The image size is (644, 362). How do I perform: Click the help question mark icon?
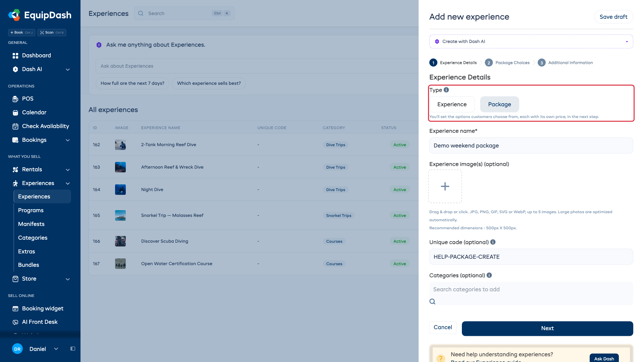point(440,358)
